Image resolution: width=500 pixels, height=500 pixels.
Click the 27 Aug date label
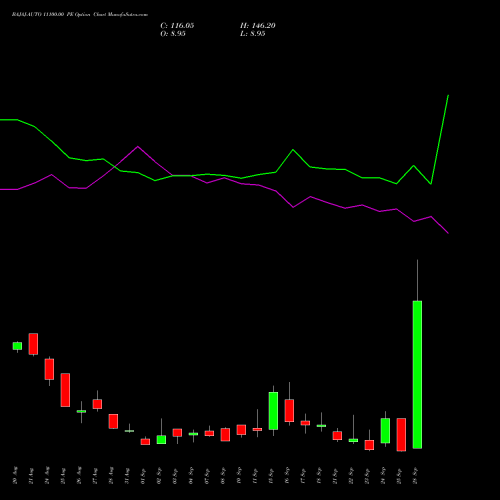[x=95, y=475]
